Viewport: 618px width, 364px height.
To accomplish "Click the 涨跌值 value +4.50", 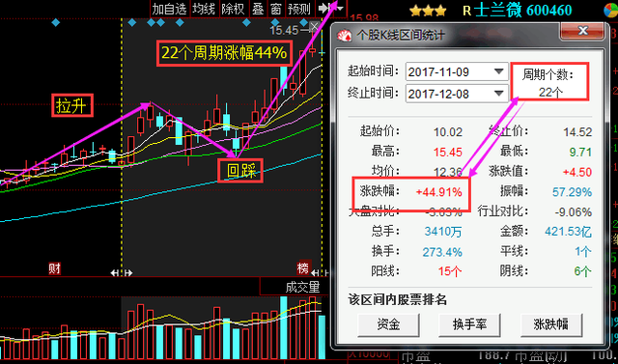I will tap(577, 172).
